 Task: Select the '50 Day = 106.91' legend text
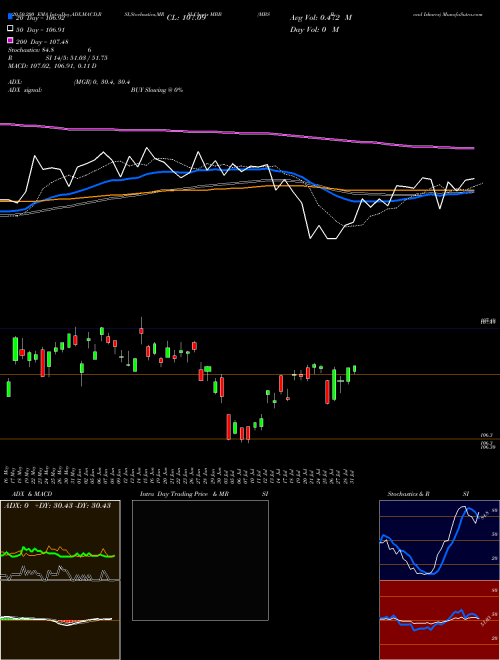coord(40,30)
